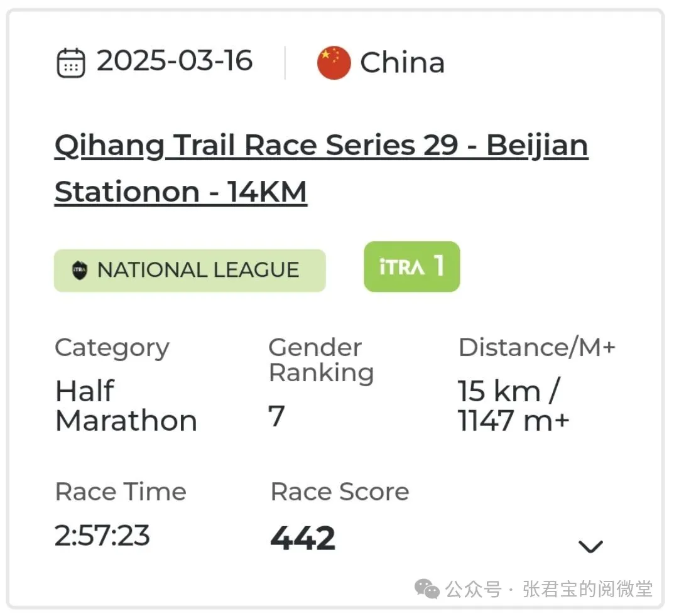Image resolution: width=674 pixels, height=616 pixels.
Task: Click the 15 km / 1147 m+ value
Action: point(513,406)
